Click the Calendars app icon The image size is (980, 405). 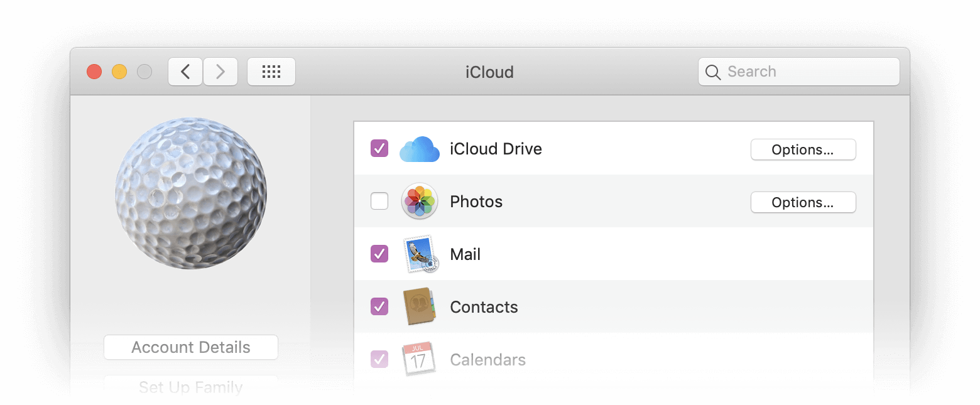(419, 359)
